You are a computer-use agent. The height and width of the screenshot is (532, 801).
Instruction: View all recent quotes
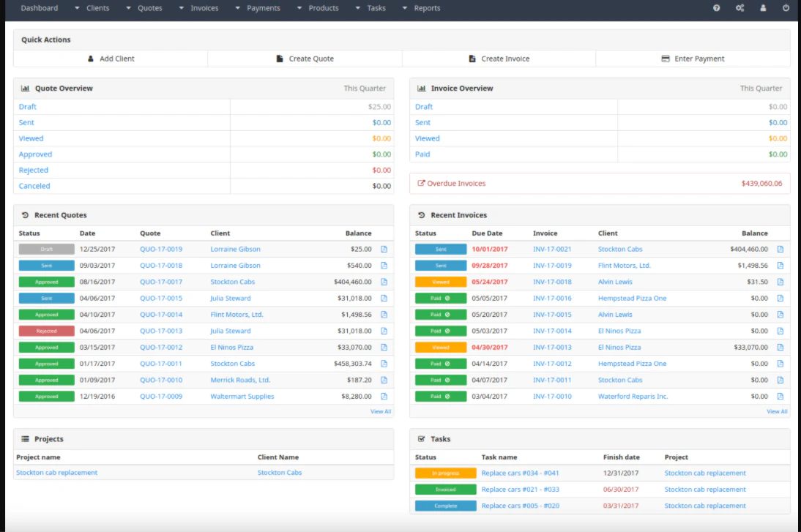point(381,411)
